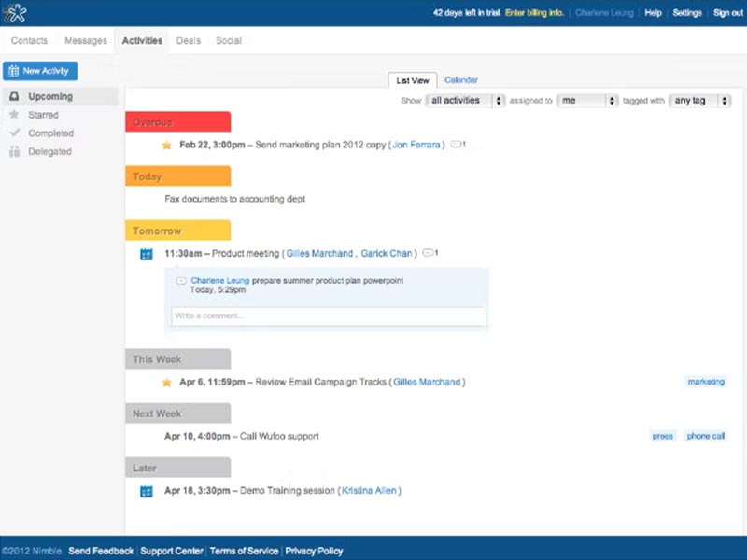The image size is (747, 560).
Task: Open the all activities dropdown
Action: (x=465, y=101)
